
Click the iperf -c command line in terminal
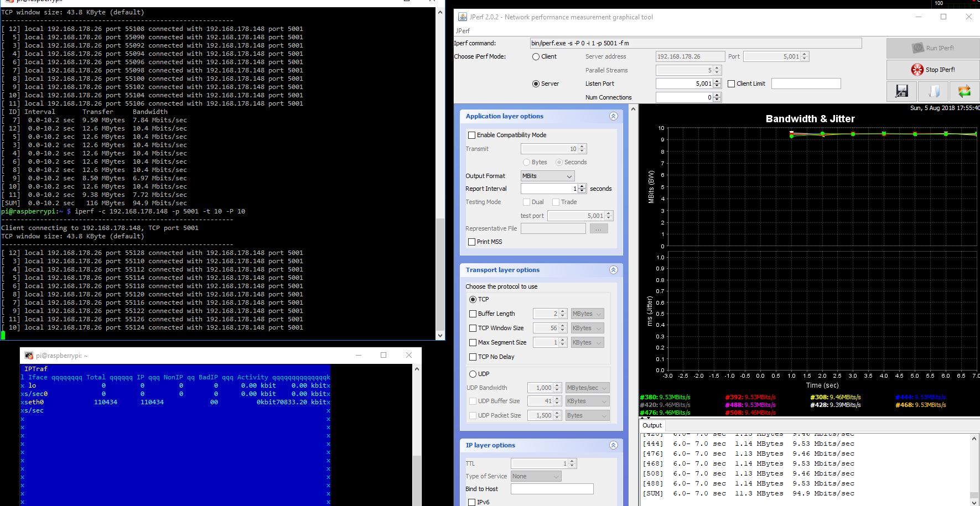click(x=160, y=211)
